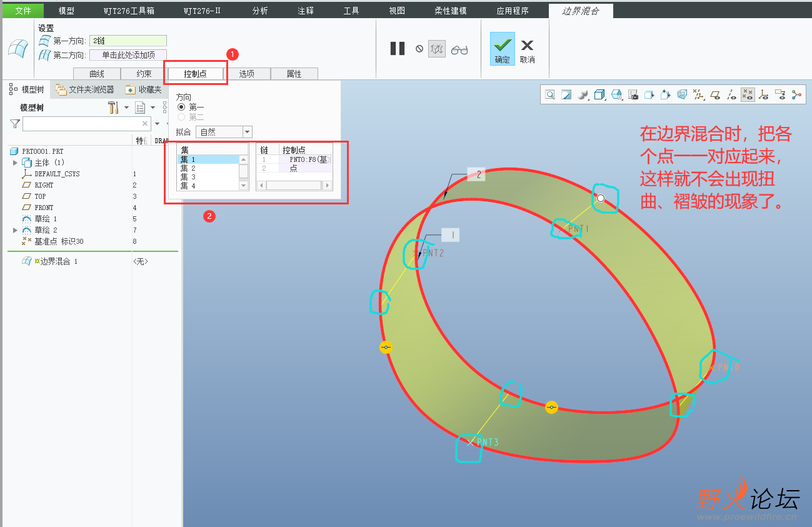Image resolution: width=812 pixels, height=527 pixels.
Task: Toggle datum plane display icon
Action: point(715,94)
